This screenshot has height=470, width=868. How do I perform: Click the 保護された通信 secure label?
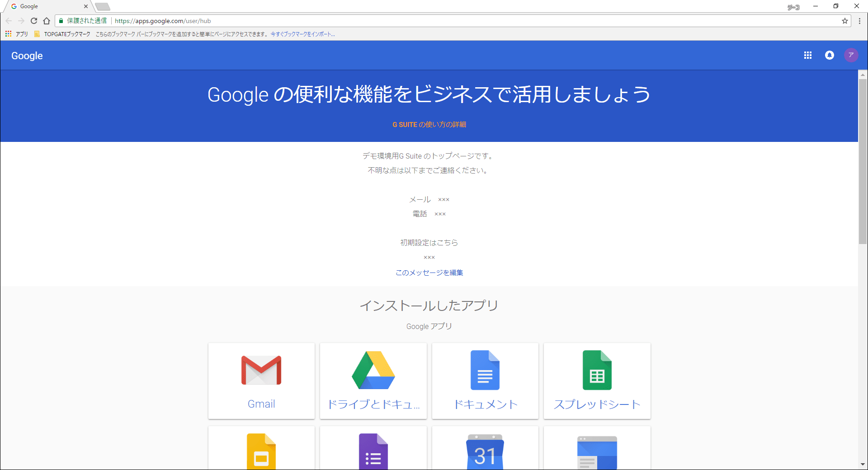[x=87, y=21]
